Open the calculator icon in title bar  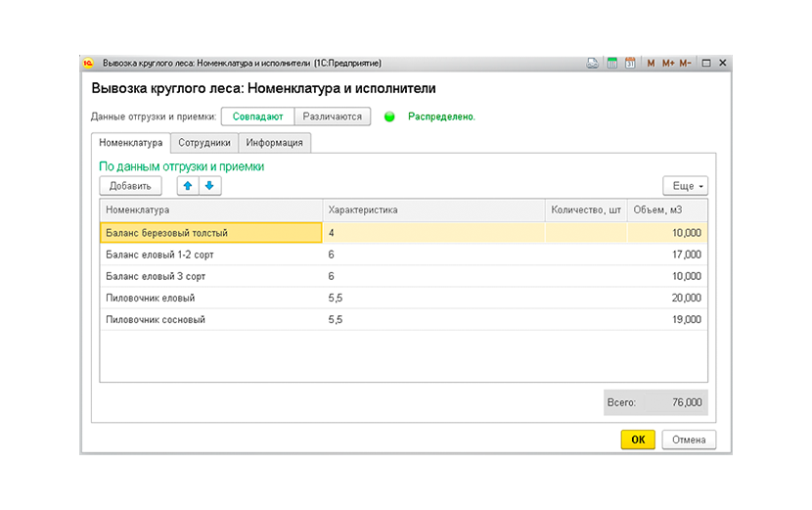tap(612, 64)
